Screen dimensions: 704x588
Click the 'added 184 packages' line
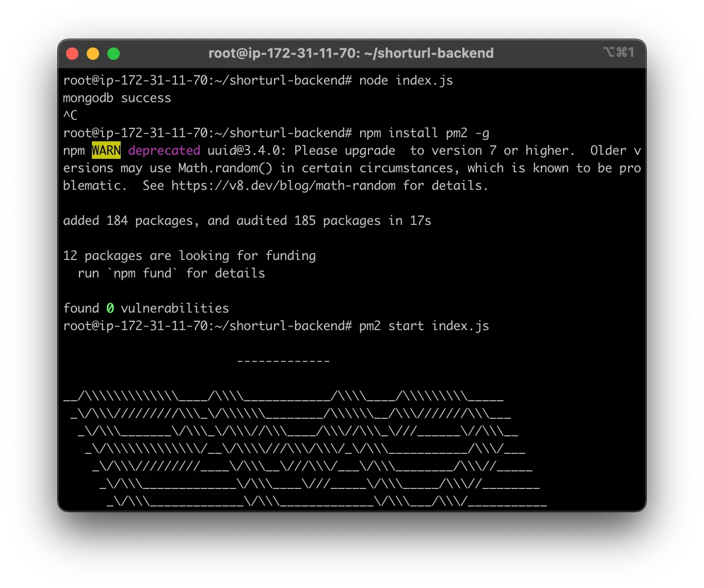[x=247, y=221]
